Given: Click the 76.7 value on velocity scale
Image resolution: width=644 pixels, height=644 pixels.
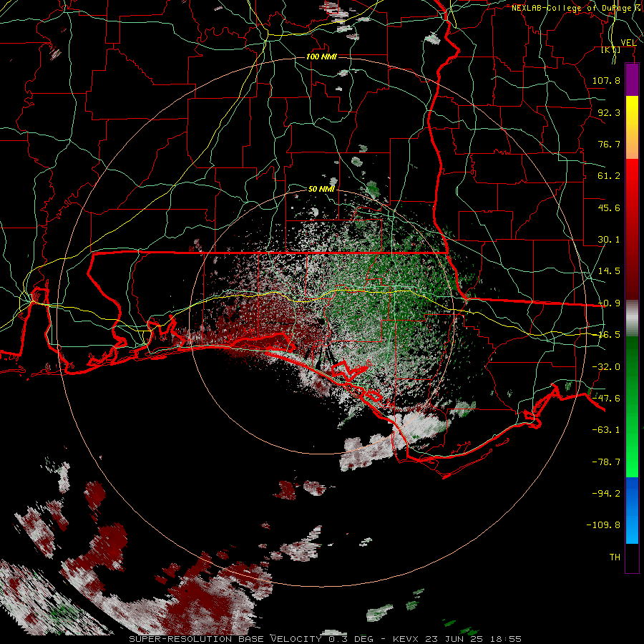Looking at the screenshot, I should click(609, 144).
